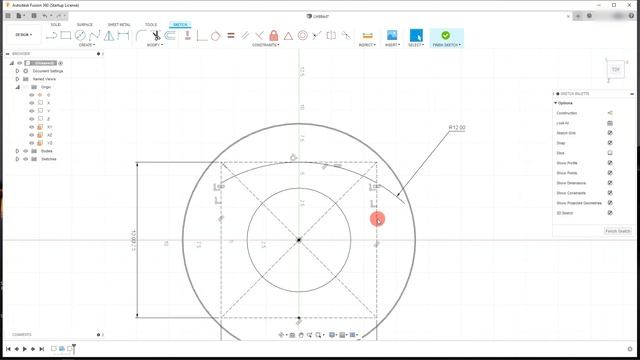Toggle the Show Dimensions checkbox
Screen dimensions: 640x360
pyautogui.click(x=610, y=183)
